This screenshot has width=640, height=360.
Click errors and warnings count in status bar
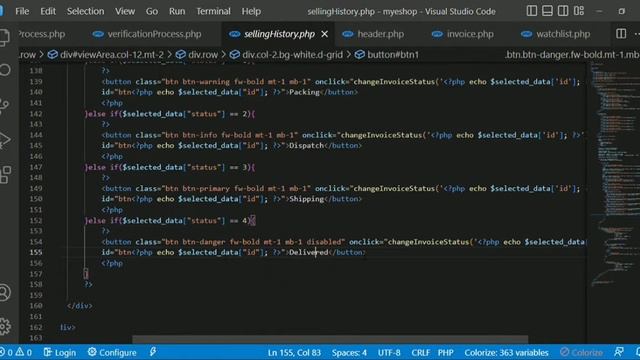16,352
